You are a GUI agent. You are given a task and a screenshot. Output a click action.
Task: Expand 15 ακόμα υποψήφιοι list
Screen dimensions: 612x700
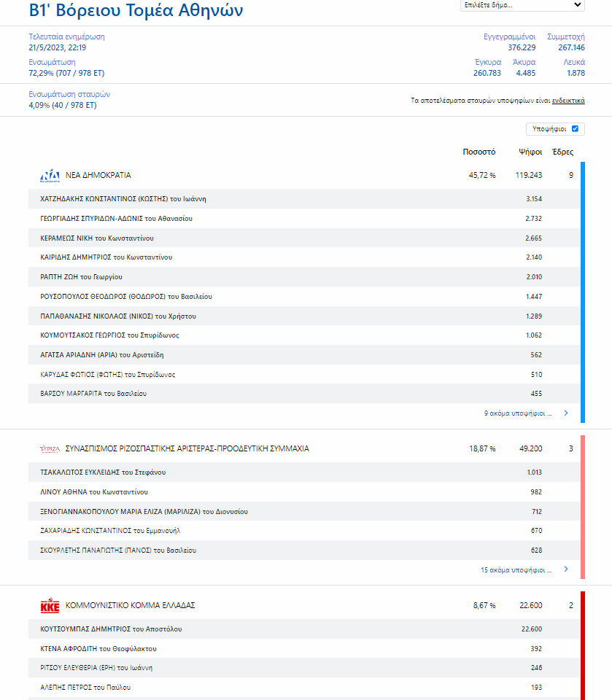pyautogui.click(x=516, y=569)
